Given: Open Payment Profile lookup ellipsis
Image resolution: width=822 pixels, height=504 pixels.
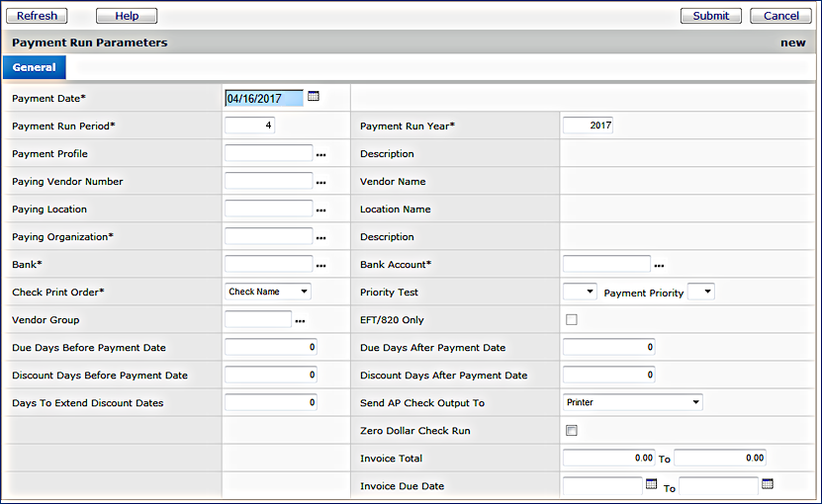Looking at the screenshot, I should pyautogui.click(x=320, y=155).
